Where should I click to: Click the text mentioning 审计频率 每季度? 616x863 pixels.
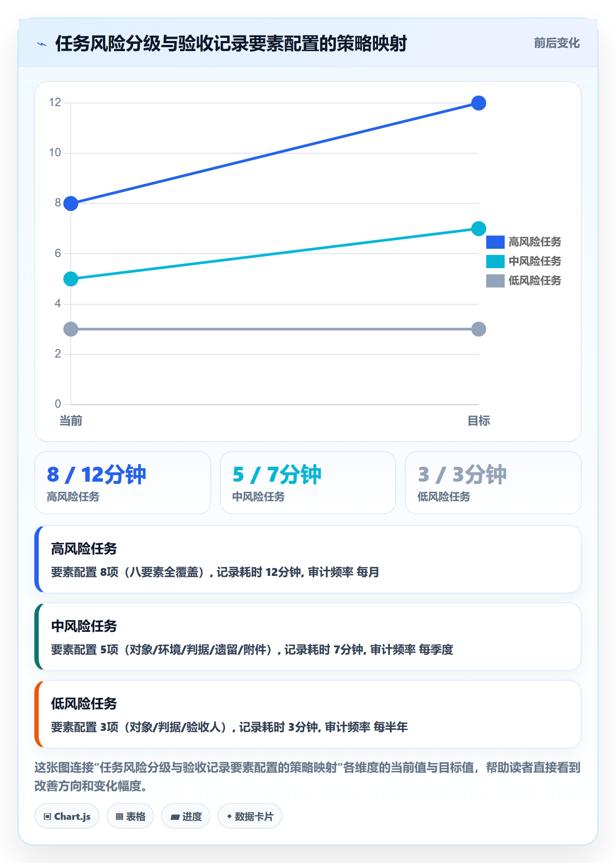tap(252, 650)
